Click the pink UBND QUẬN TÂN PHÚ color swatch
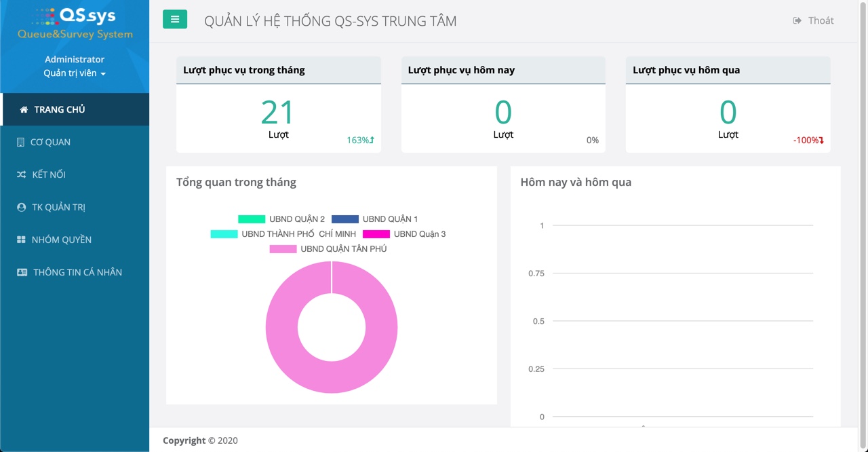868x452 pixels. pos(283,249)
